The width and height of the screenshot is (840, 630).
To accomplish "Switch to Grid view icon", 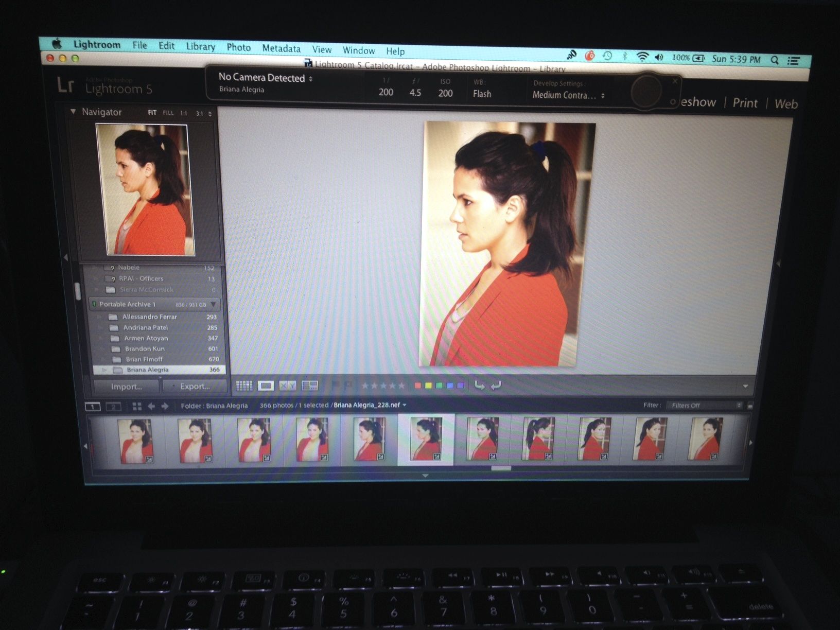I will (x=244, y=386).
